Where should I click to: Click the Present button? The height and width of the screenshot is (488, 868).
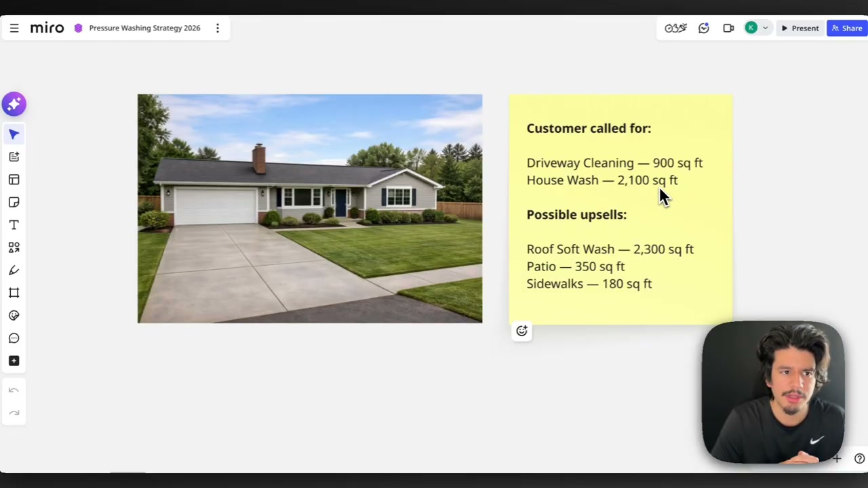tap(800, 28)
